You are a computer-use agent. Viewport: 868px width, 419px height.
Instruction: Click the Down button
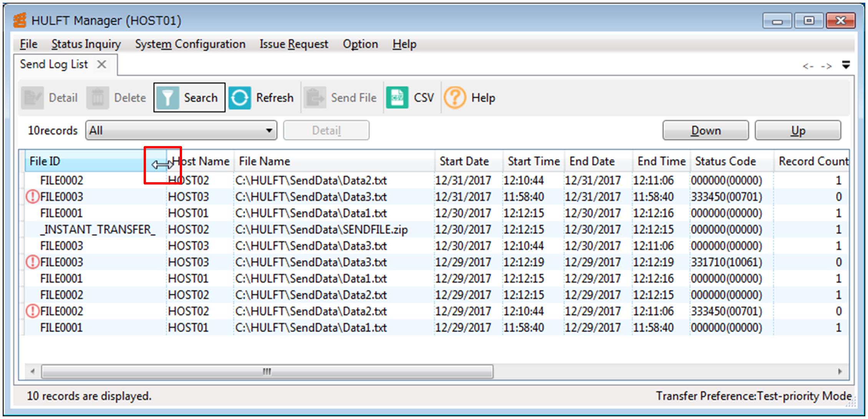(706, 131)
